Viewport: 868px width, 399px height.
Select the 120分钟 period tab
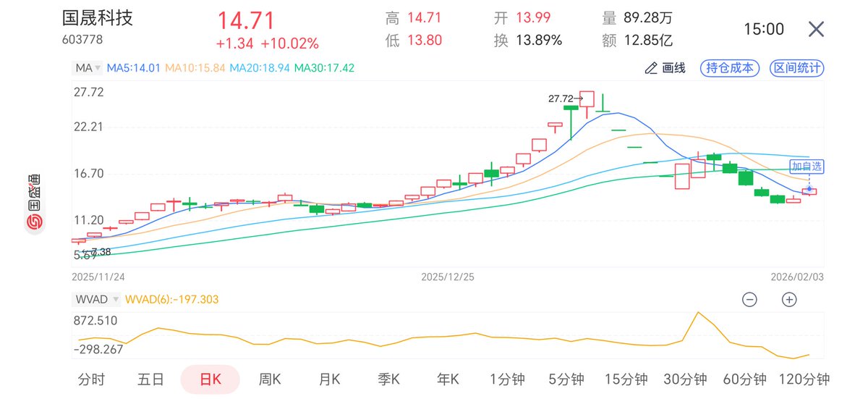pos(804,379)
